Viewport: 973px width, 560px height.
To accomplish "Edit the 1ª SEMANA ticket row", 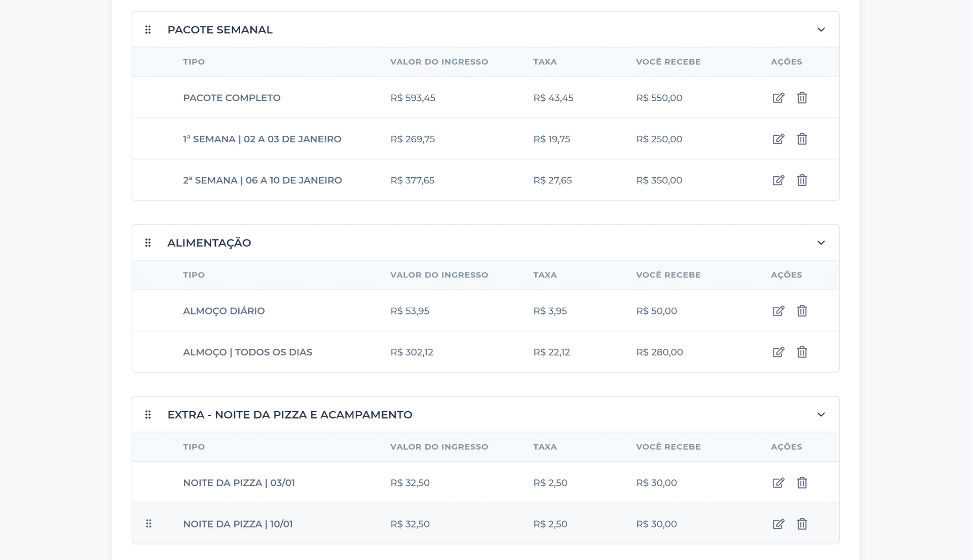I will (778, 139).
